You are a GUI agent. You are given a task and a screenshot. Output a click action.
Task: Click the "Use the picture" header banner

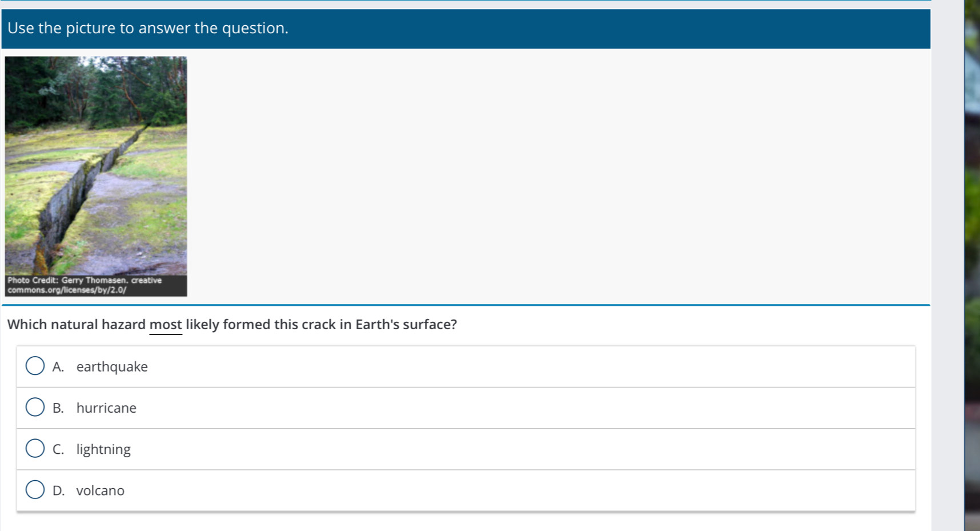[x=148, y=28]
